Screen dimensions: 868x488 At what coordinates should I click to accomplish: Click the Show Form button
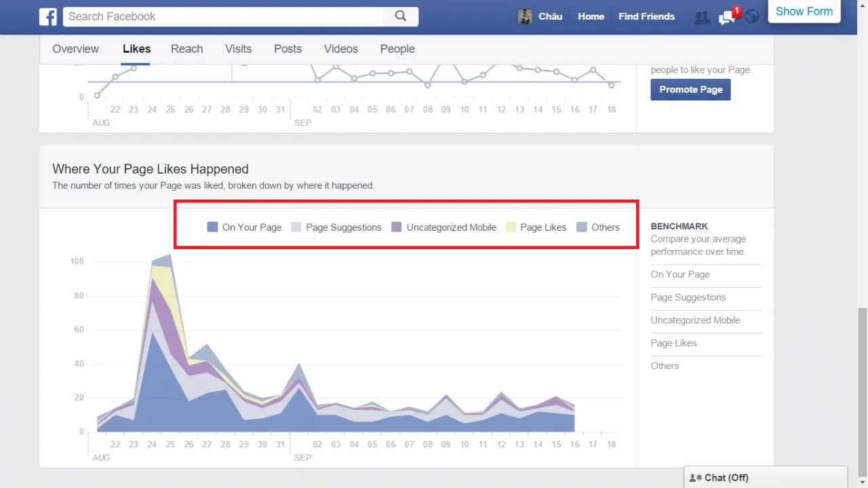tap(804, 11)
